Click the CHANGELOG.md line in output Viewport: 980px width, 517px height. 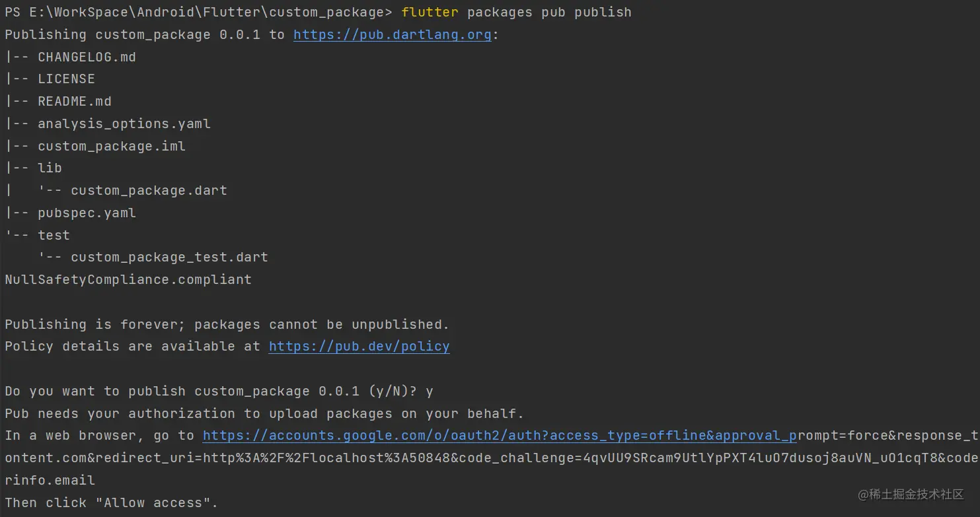click(87, 57)
